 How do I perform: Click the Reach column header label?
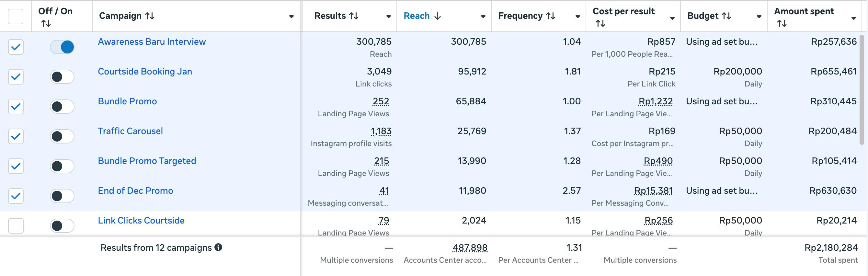pyautogui.click(x=417, y=16)
